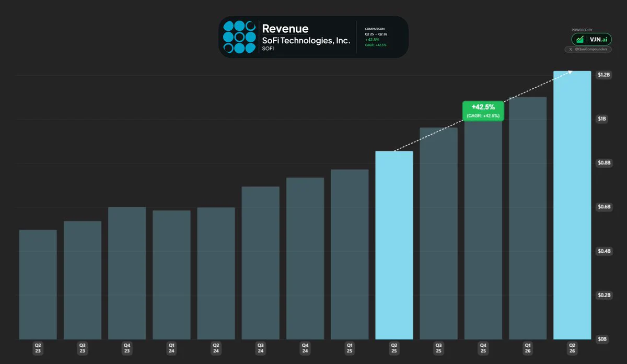Click the $0.2B axis label
Viewport: 627px width, 364px height.
tap(604, 295)
